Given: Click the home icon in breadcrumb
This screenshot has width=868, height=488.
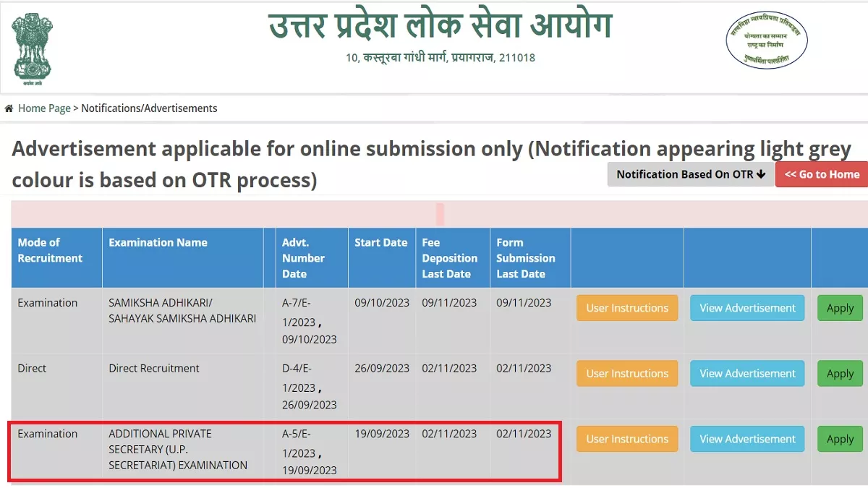Looking at the screenshot, I should pyautogui.click(x=9, y=108).
